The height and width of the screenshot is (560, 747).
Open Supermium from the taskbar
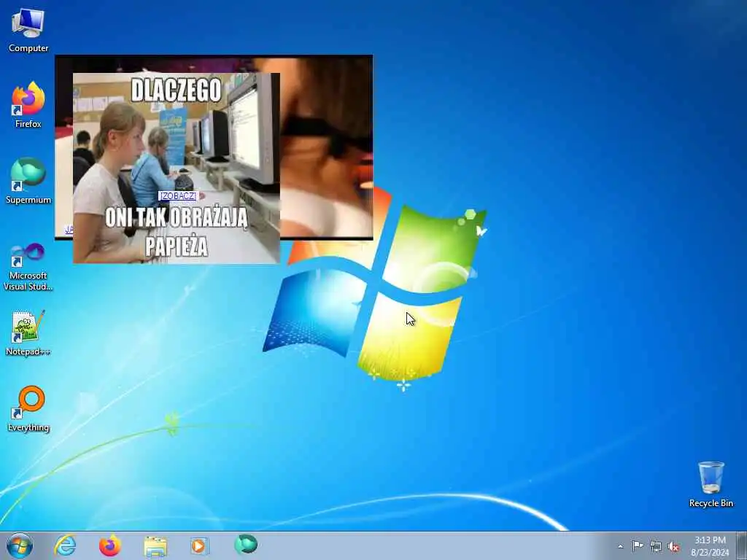click(246, 544)
